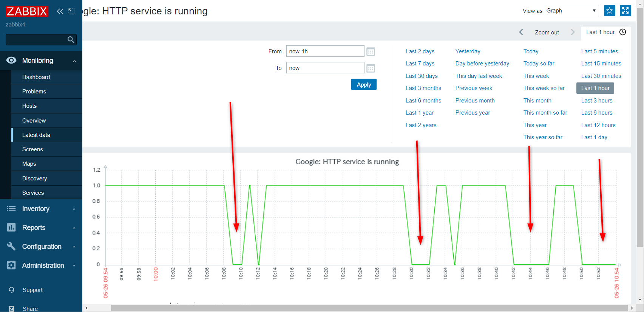Select Last 1 year range
Screen dimensions: 644x312
pos(420,113)
